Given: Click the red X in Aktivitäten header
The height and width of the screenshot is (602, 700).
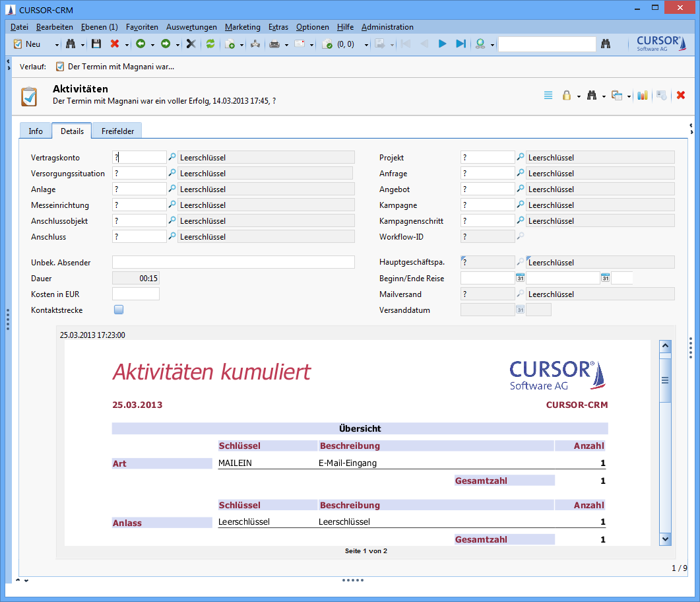Looking at the screenshot, I should click(x=681, y=96).
